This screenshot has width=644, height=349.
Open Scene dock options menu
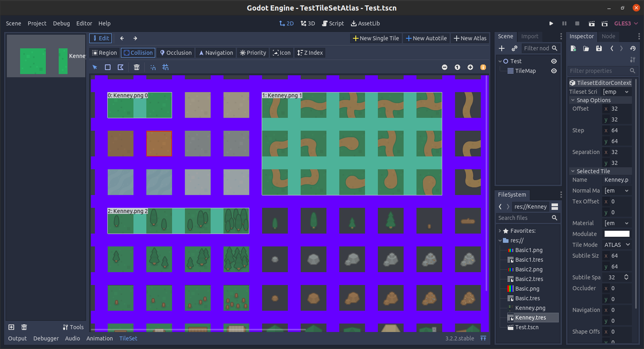pyautogui.click(x=561, y=36)
